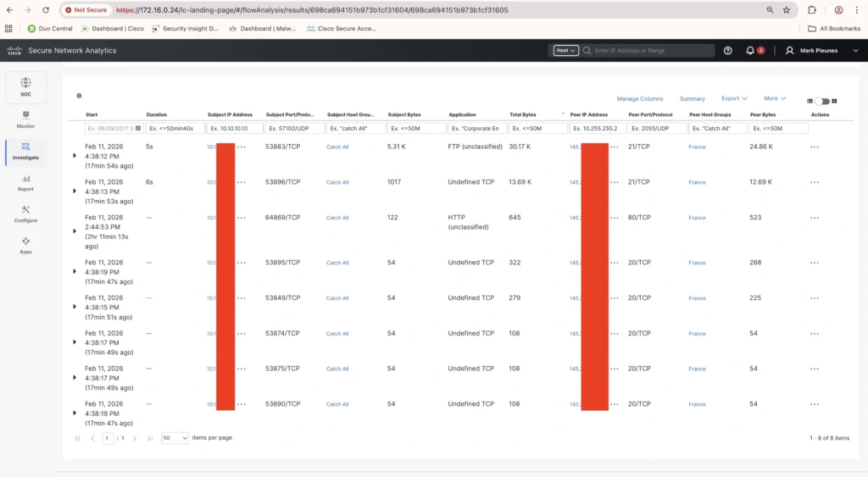Go to Report in left navigation

(x=25, y=182)
